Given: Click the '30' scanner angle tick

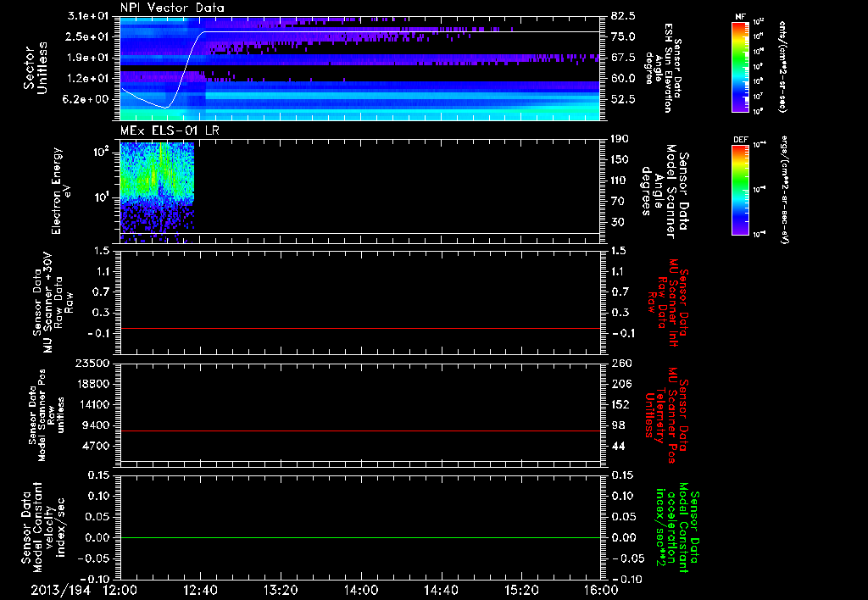Looking at the screenshot, I should [617, 222].
